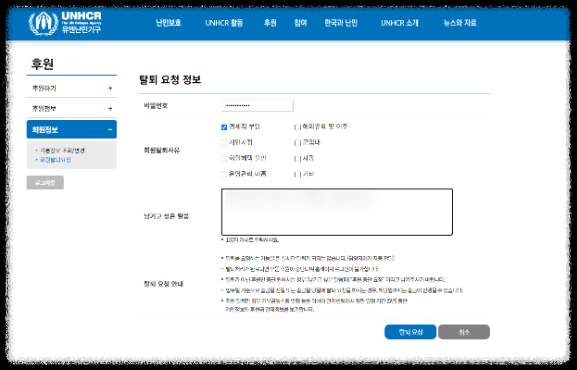Screen dimensions: 577x370
Task: Check the 개인사정 checkbox
Action: (224, 143)
